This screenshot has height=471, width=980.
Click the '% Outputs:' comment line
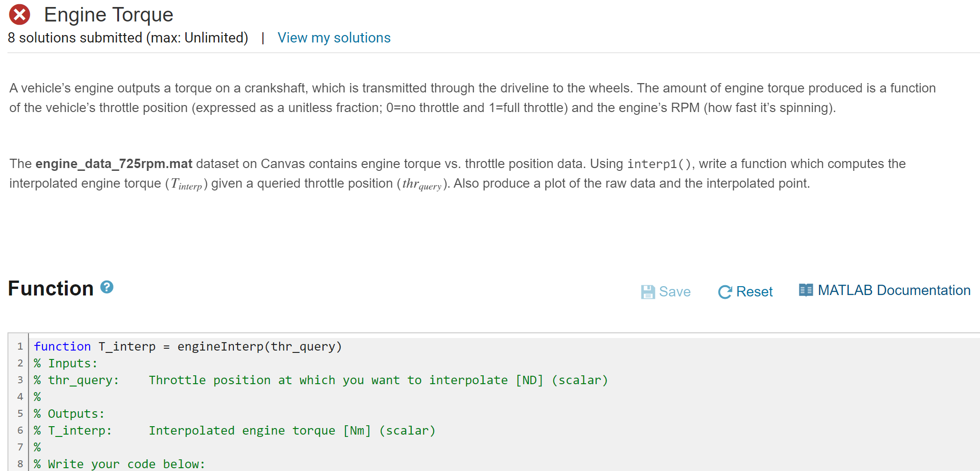click(69, 414)
